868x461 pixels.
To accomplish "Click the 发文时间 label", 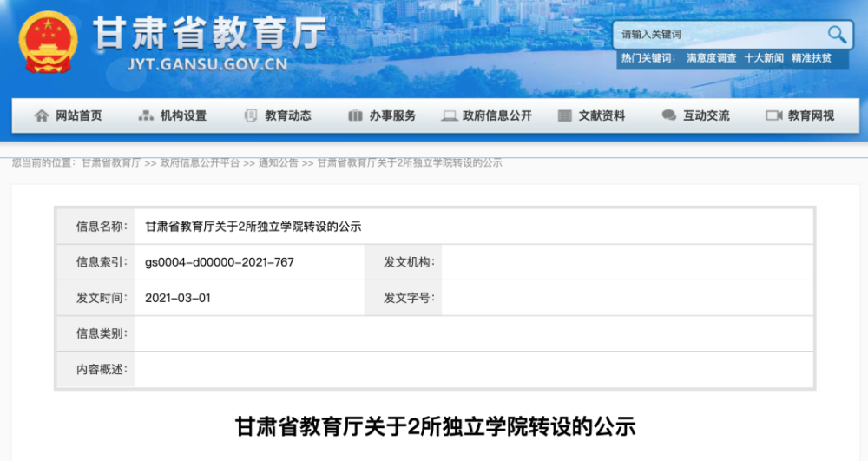I will coord(102,298).
